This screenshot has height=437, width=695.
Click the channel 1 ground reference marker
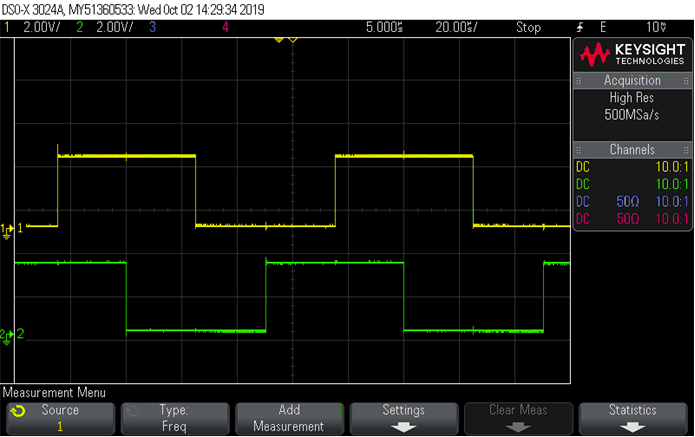tap(7, 229)
